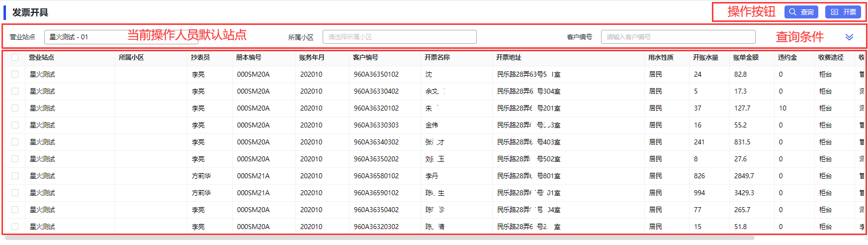Click the 发票开具 page title
The height and width of the screenshot is (245, 868).
point(30,12)
